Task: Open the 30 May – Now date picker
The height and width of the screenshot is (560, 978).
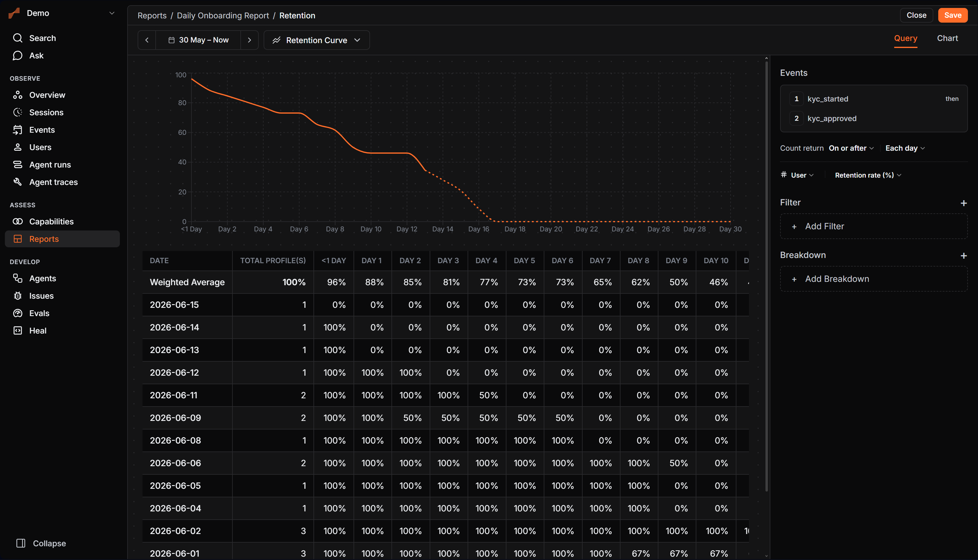Action: coord(198,40)
